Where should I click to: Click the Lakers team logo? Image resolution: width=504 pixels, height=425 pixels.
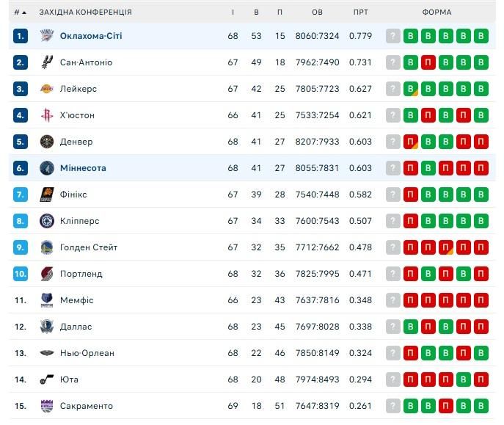(47, 89)
